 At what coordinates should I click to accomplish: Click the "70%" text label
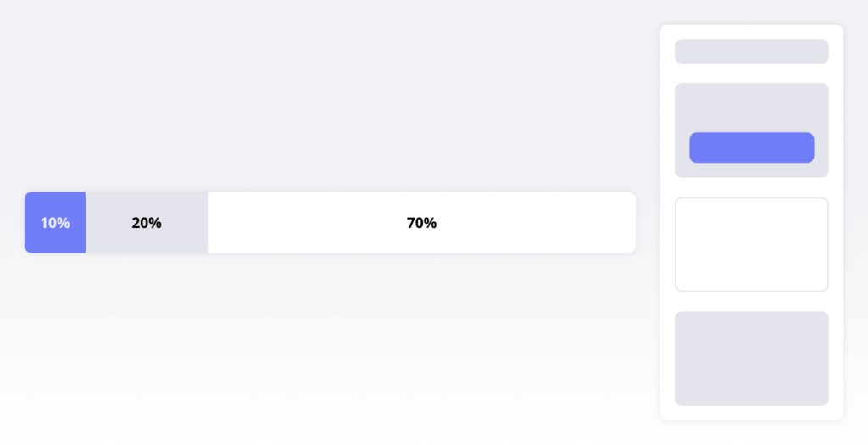click(421, 223)
